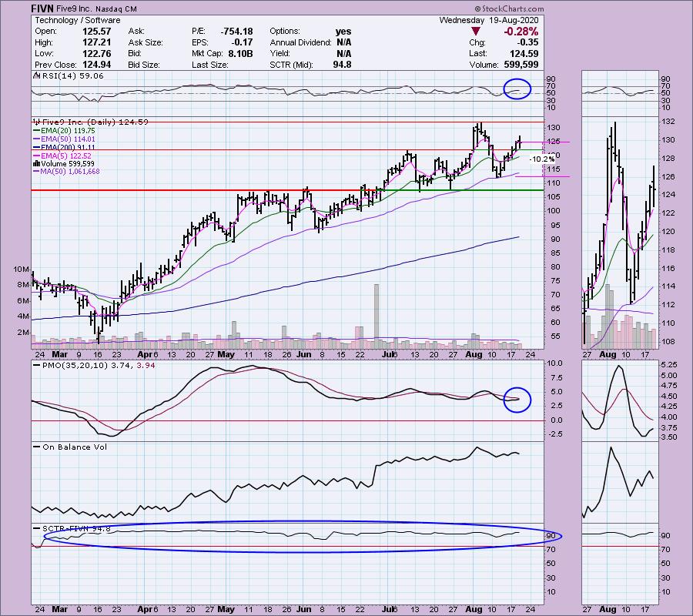Click the Mkt Cap value 8.10B
693x616 pixels.
click(240, 53)
